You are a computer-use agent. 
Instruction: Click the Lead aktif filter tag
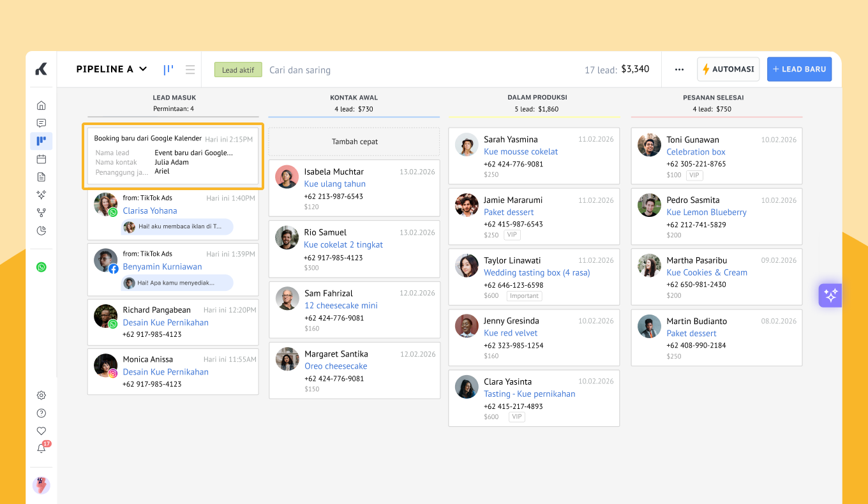[x=238, y=70]
